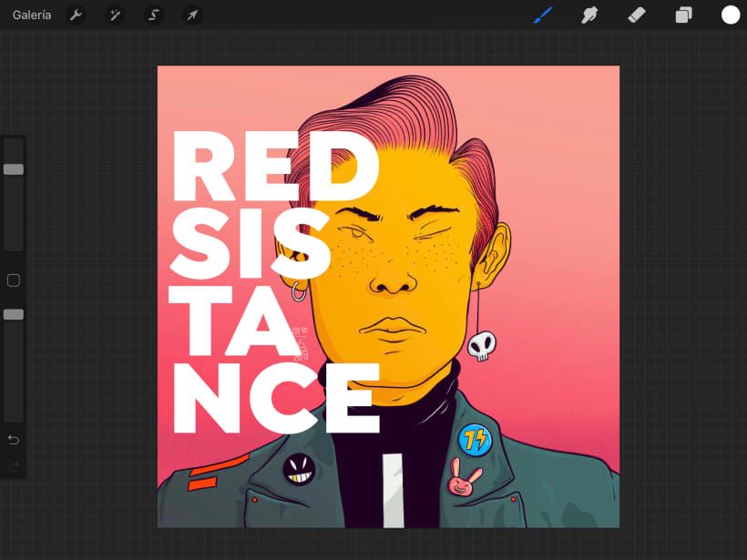Select the Smudge tool
The width and height of the screenshot is (747, 560).
590,15
